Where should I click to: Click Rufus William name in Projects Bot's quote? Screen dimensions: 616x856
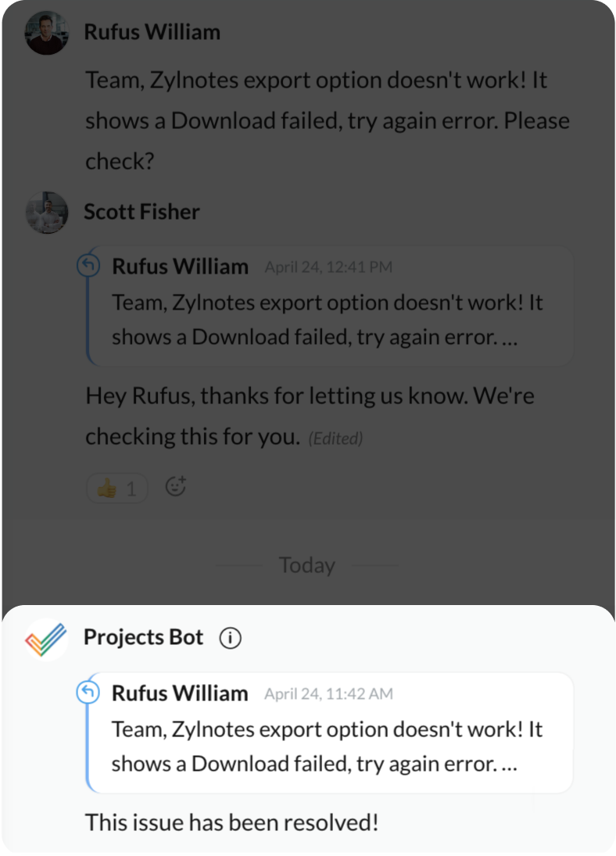tap(180, 693)
